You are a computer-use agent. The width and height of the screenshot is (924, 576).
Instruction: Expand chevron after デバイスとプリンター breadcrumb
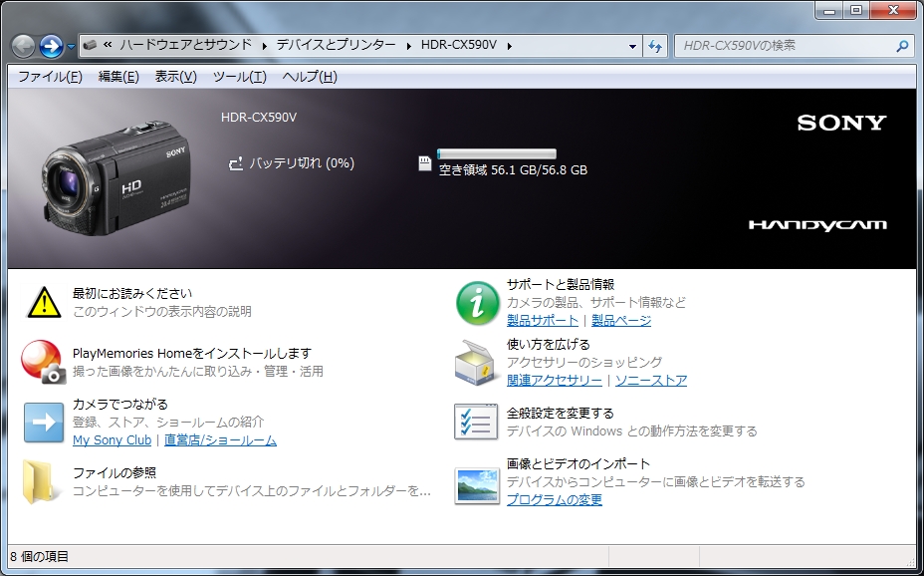408,46
